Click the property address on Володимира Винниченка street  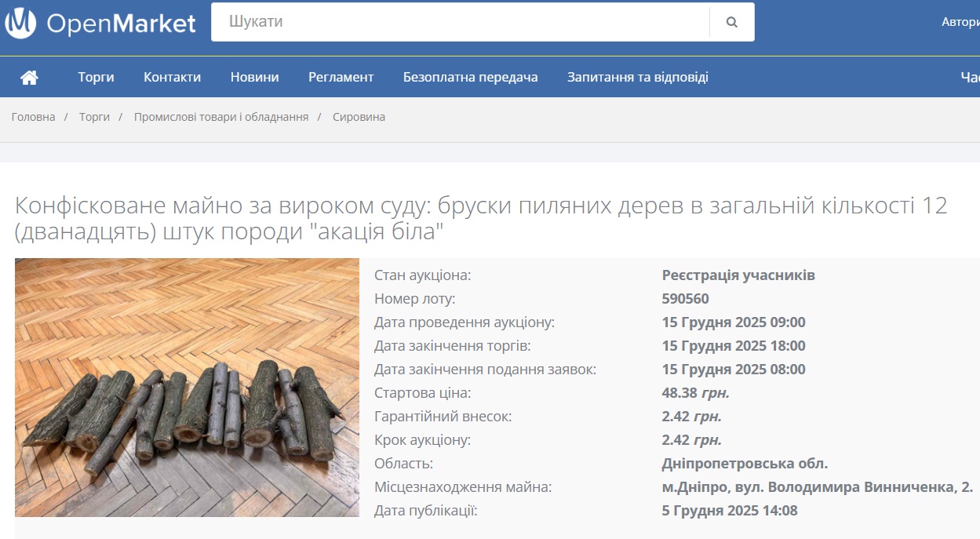coord(817,487)
